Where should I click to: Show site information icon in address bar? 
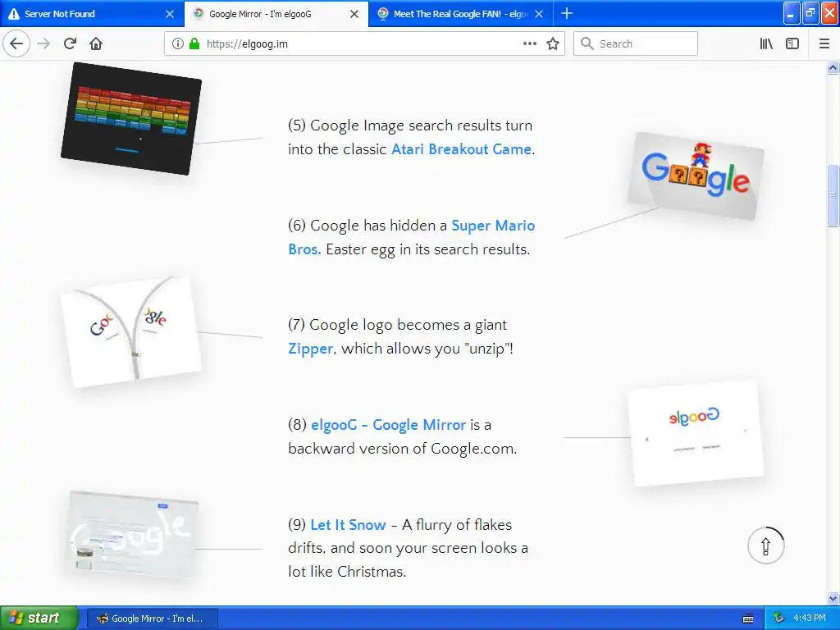(x=178, y=43)
